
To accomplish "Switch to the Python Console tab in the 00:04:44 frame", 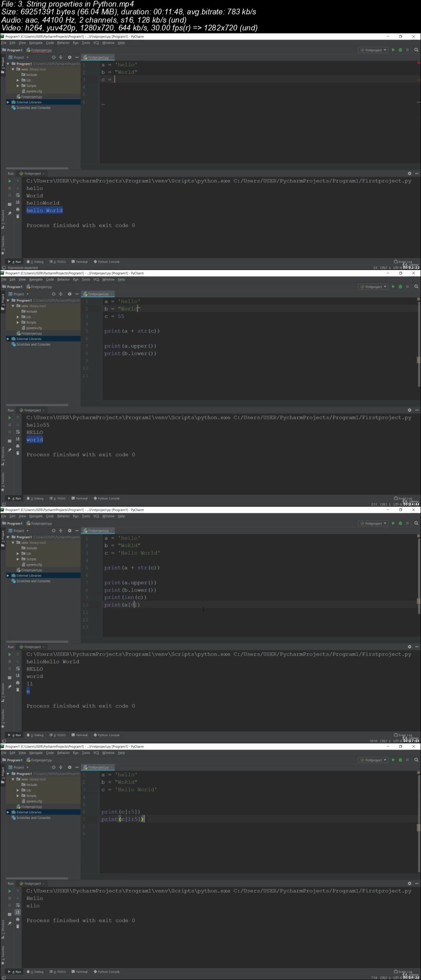I will tap(106, 498).
